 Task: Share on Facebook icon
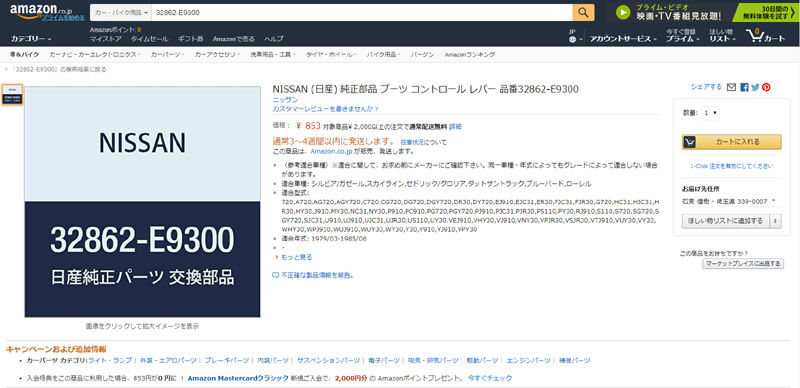[744, 87]
